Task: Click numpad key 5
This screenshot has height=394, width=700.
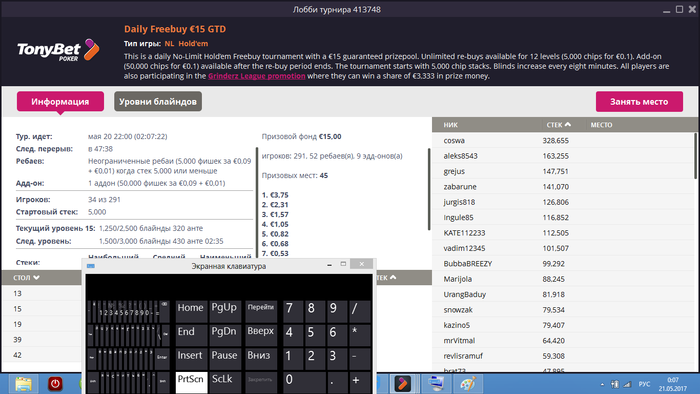Action: point(315,335)
